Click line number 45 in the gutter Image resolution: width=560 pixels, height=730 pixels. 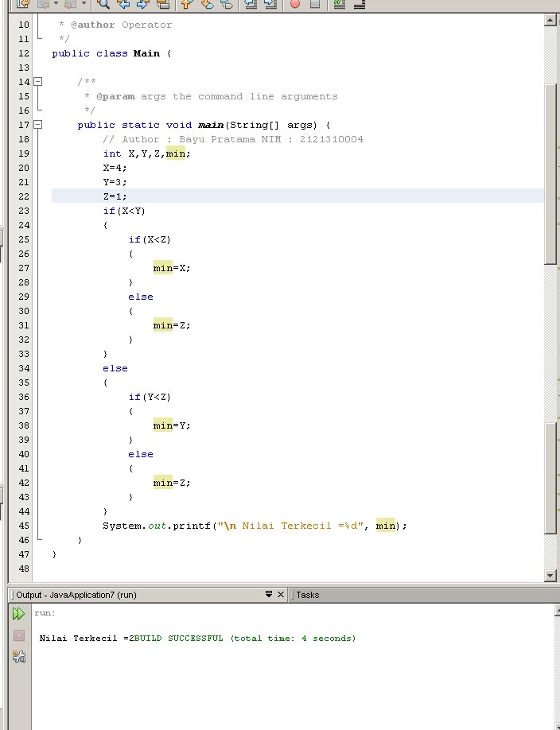tap(24, 526)
